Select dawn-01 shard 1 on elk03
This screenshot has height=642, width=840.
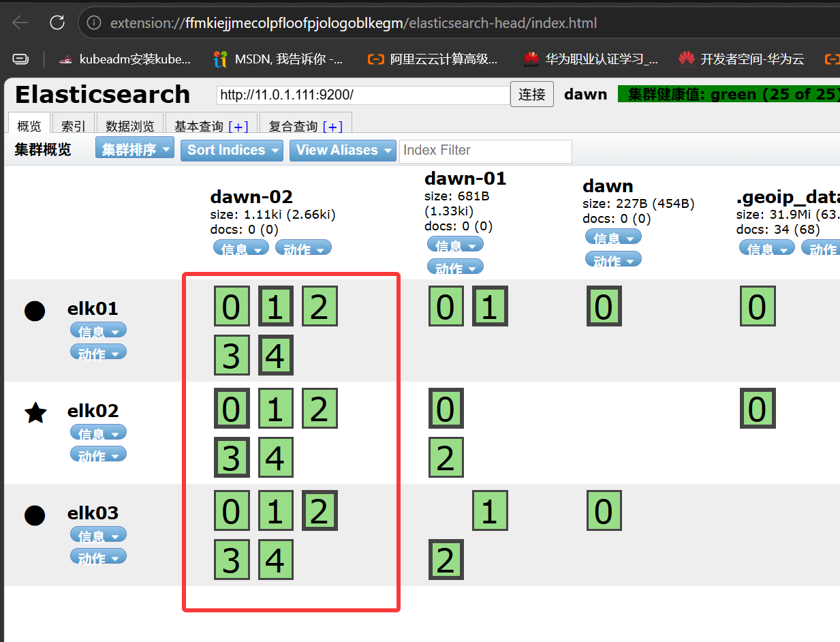(490, 510)
